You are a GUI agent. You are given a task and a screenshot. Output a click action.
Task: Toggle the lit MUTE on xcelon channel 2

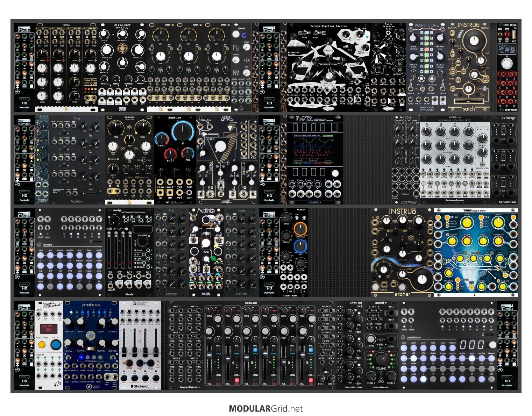click(236, 380)
